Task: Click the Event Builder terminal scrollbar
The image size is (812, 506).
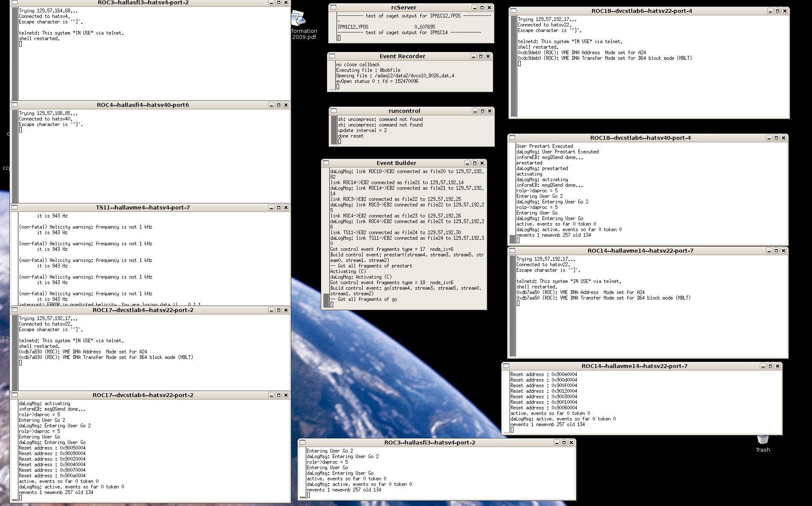Action: point(325,237)
